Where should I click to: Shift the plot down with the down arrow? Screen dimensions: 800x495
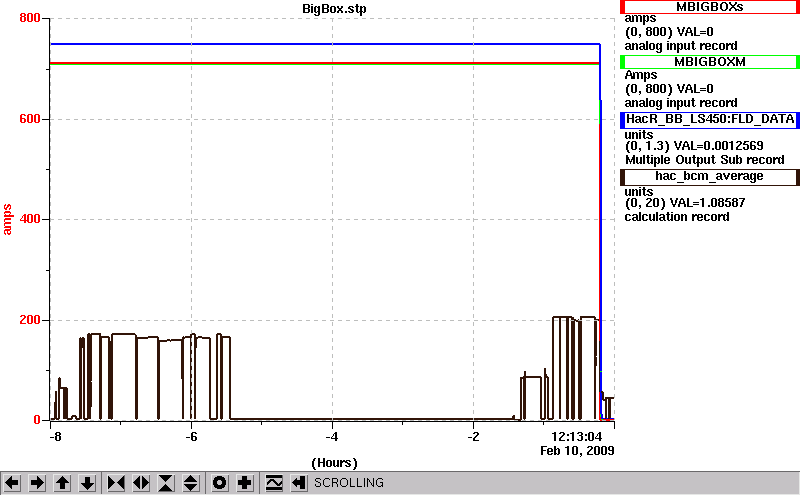87,483
